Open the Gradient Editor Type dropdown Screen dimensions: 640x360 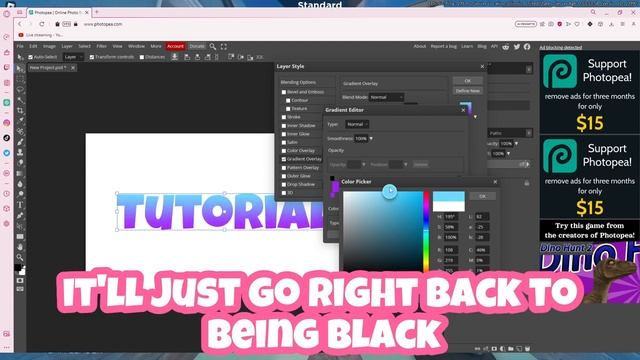click(x=357, y=124)
